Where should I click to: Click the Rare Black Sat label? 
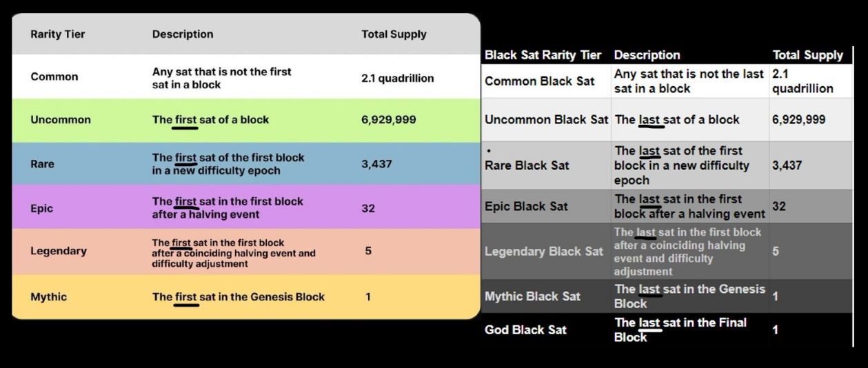click(x=527, y=165)
